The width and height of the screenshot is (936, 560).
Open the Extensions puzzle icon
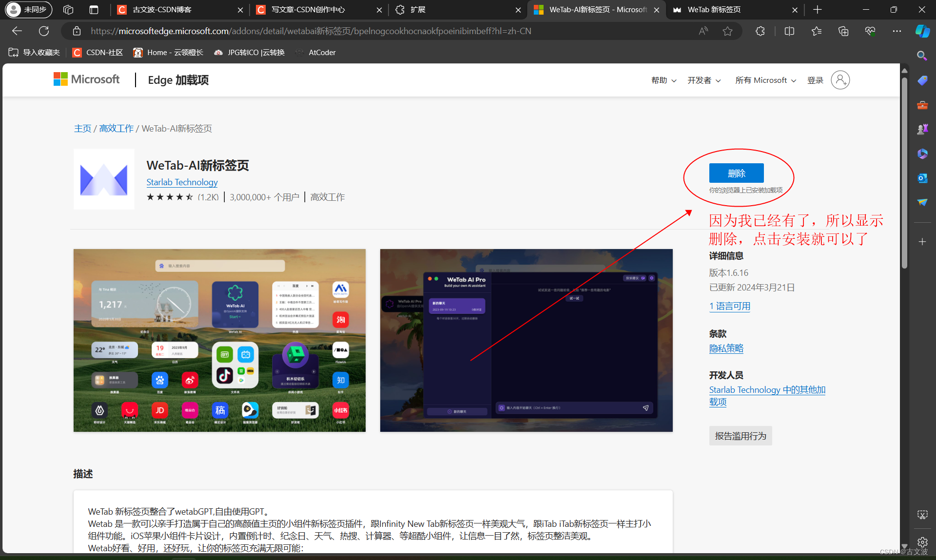coord(760,31)
